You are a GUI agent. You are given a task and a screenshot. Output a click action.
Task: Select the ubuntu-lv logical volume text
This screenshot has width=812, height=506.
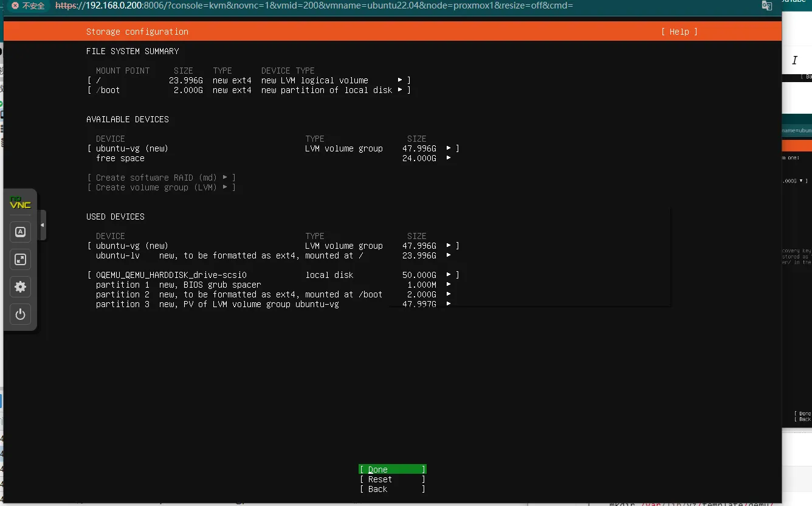point(118,255)
